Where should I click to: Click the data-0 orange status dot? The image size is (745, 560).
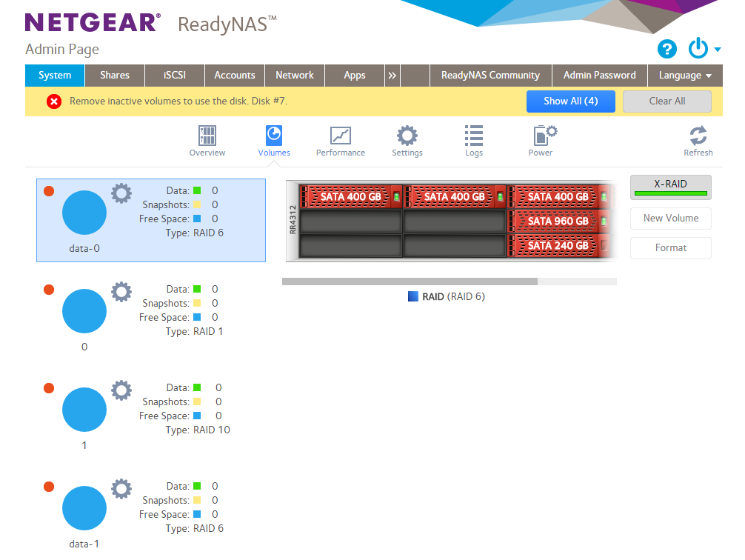(49, 191)
